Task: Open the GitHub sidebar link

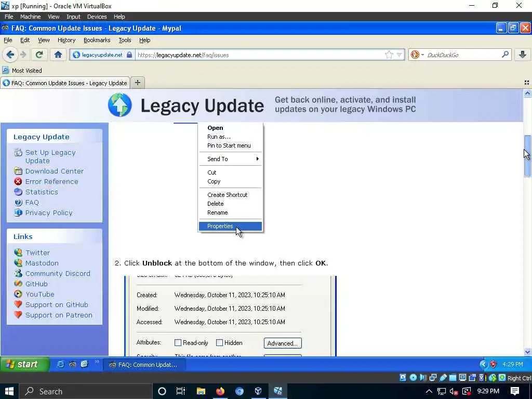Action: (36, 284)
